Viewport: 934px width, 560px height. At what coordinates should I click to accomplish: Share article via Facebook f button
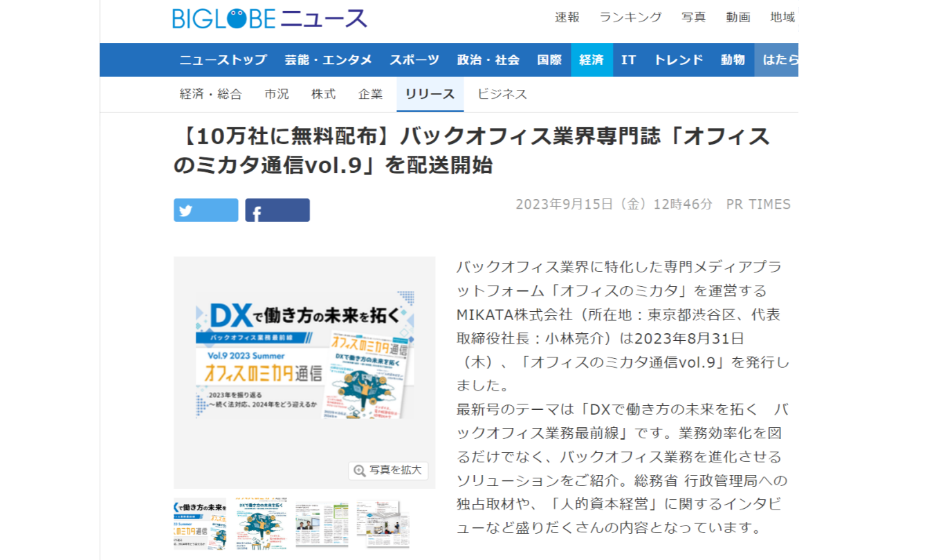tap(277, 210)
